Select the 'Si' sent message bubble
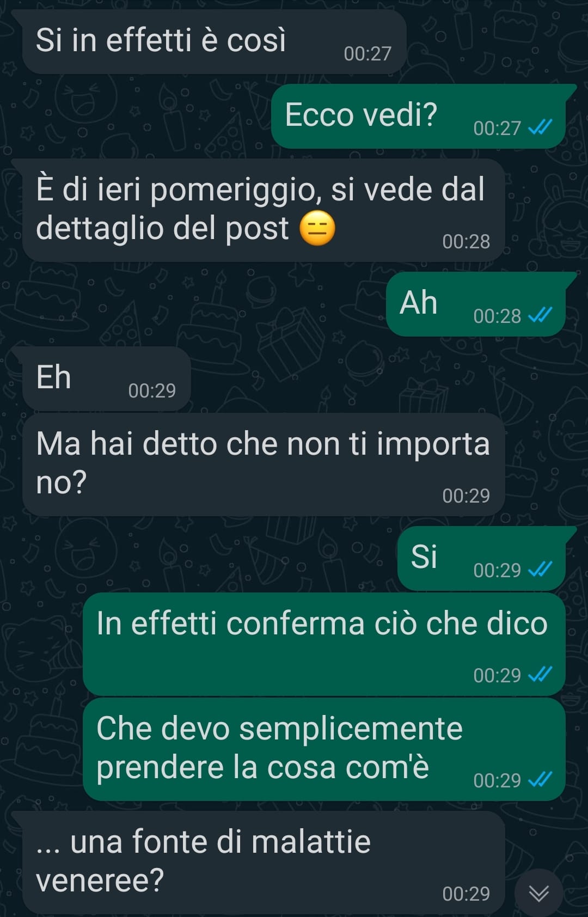This screenshot has height=917, width=588. (482, 558)
